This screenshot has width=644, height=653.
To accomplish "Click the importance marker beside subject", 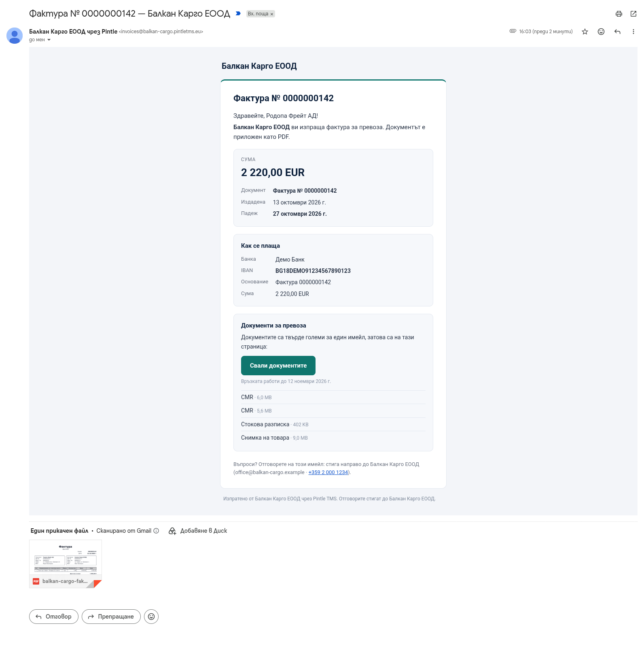I will pos(238,14).
